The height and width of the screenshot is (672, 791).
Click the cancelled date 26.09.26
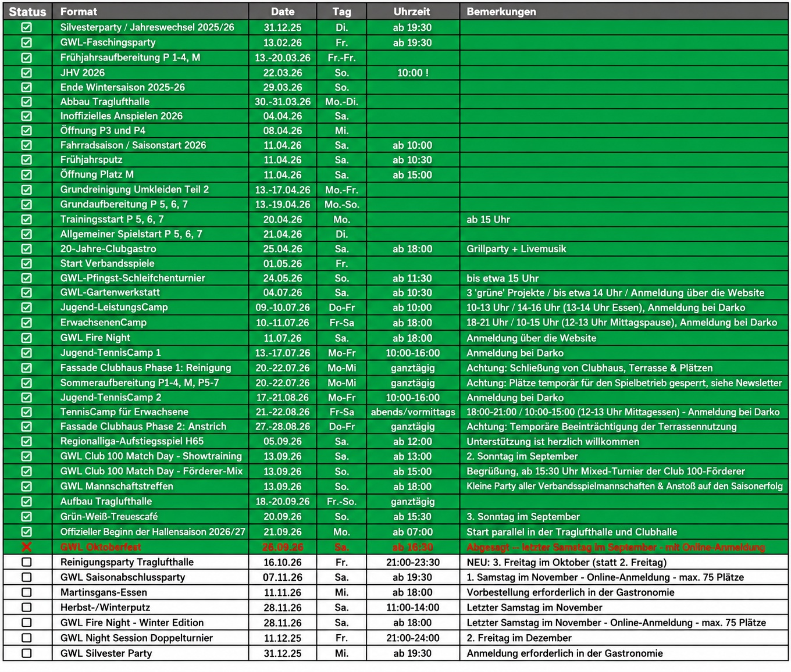283,547
